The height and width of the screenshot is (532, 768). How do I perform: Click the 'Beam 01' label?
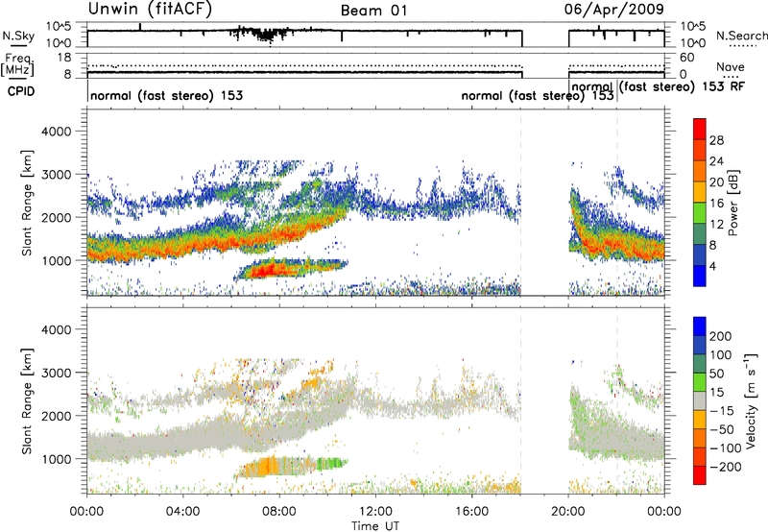(x=374, y=11)
